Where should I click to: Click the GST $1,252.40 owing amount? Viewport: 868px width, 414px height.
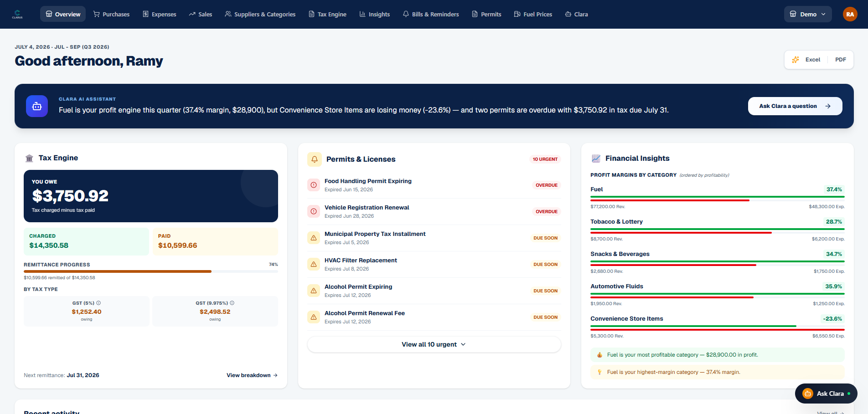87,312
